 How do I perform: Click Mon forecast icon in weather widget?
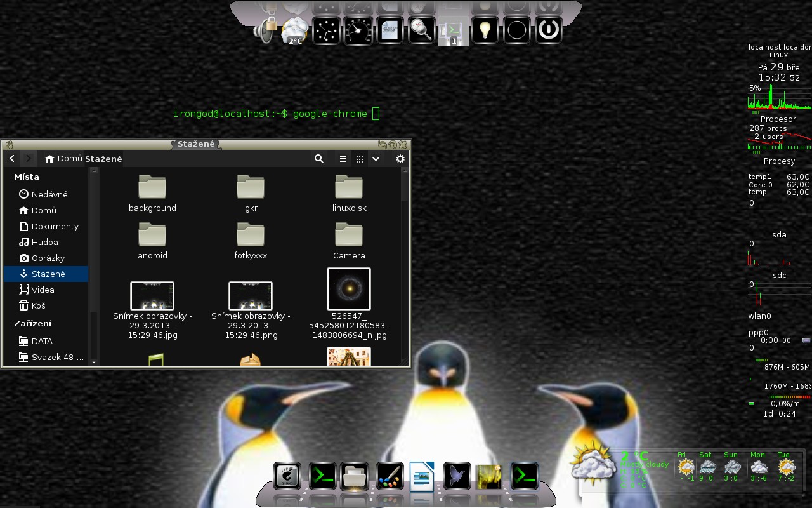[x=759, y=467]
